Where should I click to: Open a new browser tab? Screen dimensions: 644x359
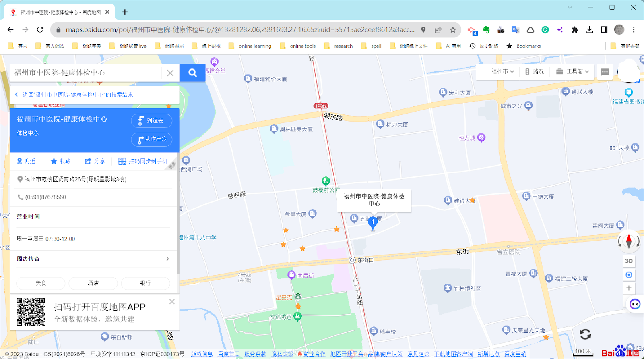click(125, 12)
